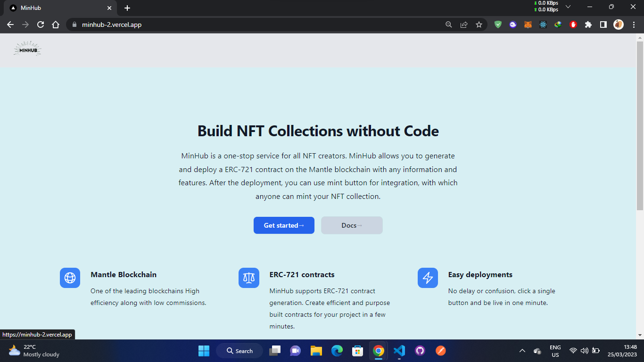This screenshot has width=644, height=362.
Task: Open the AdBlock extension
Action: pos(573,24)
